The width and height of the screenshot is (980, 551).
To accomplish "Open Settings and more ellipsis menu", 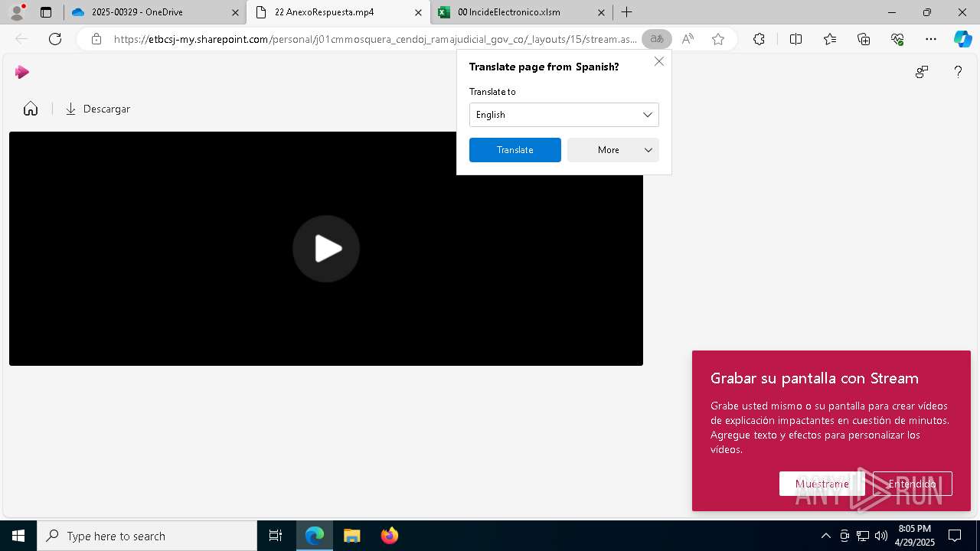I will coord(931,39).
